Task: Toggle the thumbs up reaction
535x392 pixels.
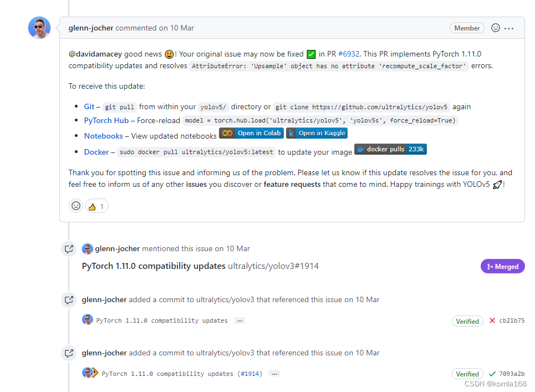Action: pos(96,206)
